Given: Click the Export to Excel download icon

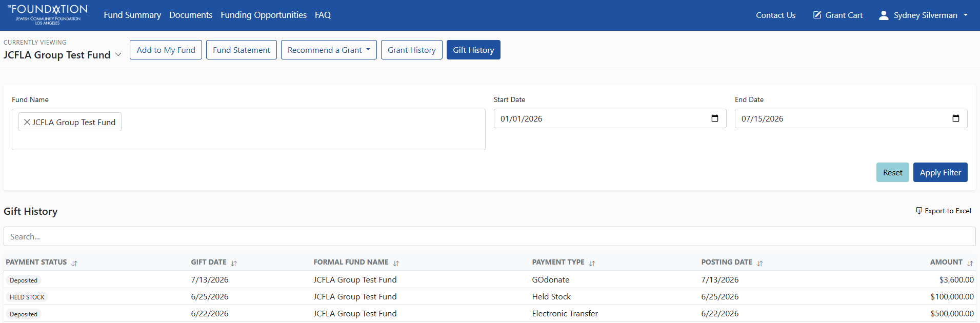Looking at the screenshot, I should point(919,211).
